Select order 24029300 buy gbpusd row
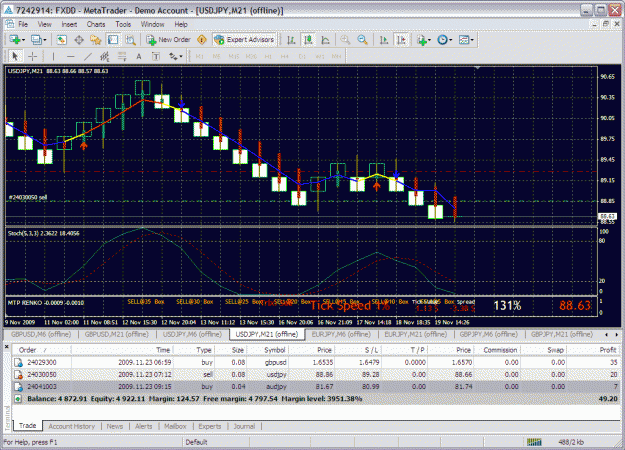 point(316,363)
